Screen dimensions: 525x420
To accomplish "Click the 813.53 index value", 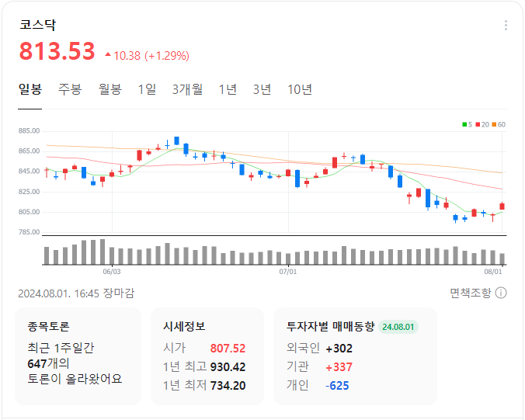I will (x=57, y=51).
